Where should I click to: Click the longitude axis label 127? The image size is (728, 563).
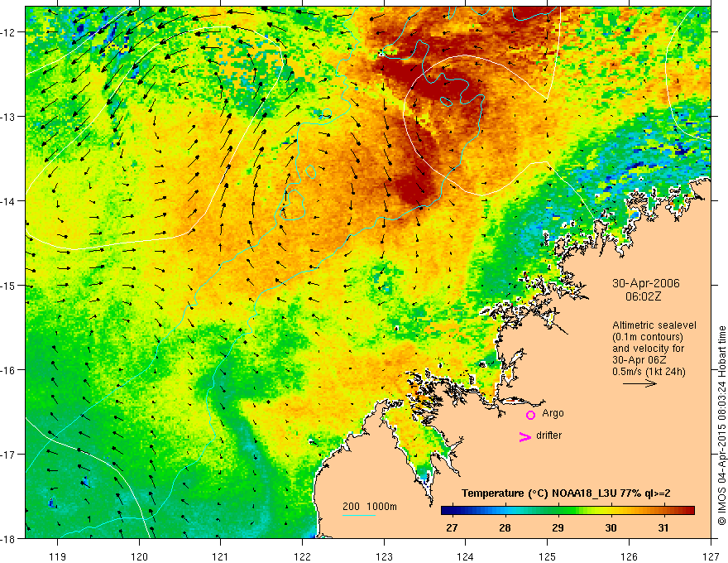[711, 556]
